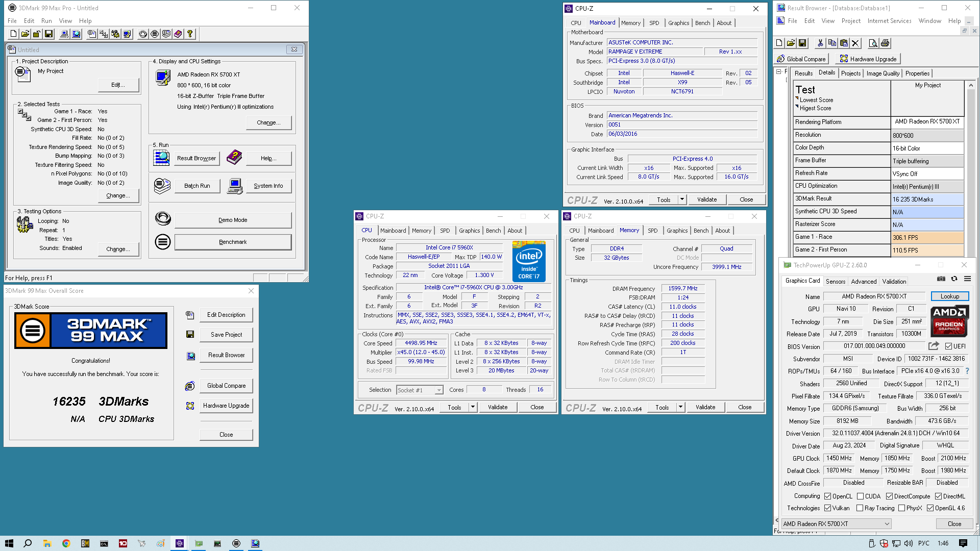The image size is (980, 551).
Task: Toggle Ray Tracing checkbox in GPU-Z
Action: coord(860,508)
